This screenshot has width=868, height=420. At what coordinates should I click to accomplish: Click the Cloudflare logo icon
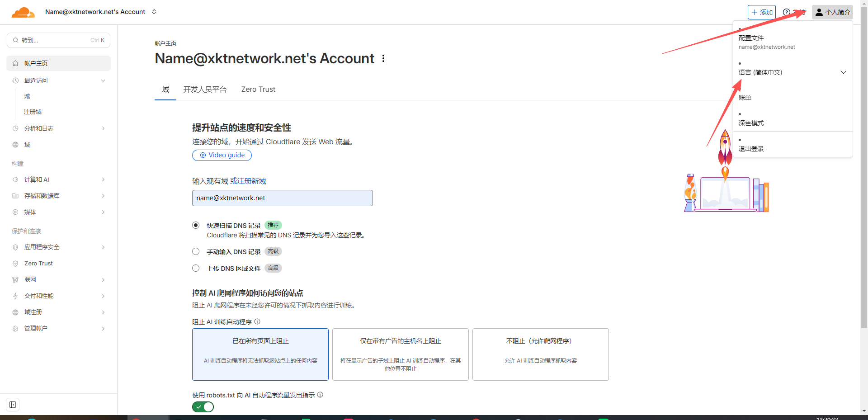coord(23,12)
